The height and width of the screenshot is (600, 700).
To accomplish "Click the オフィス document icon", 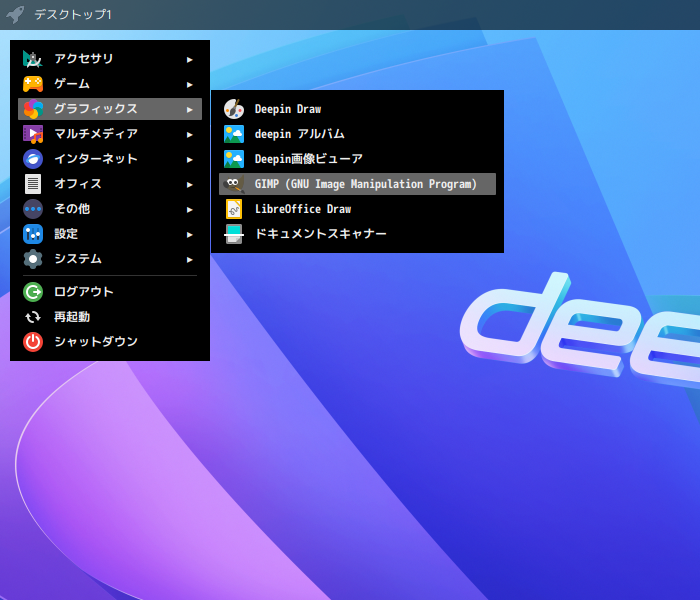I will click(x=33, y=184).
